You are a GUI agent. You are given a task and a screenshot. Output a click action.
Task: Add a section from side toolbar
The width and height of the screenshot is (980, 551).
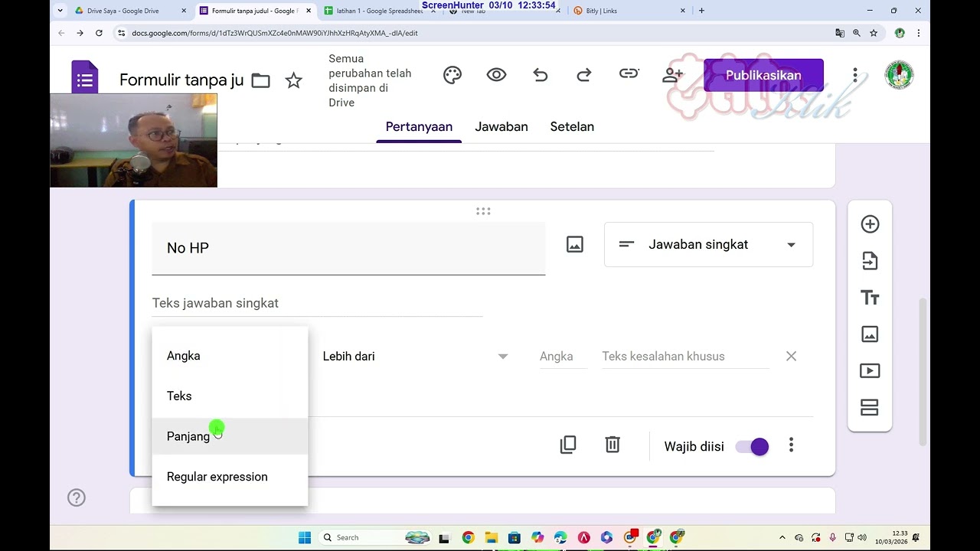[870, 407]
